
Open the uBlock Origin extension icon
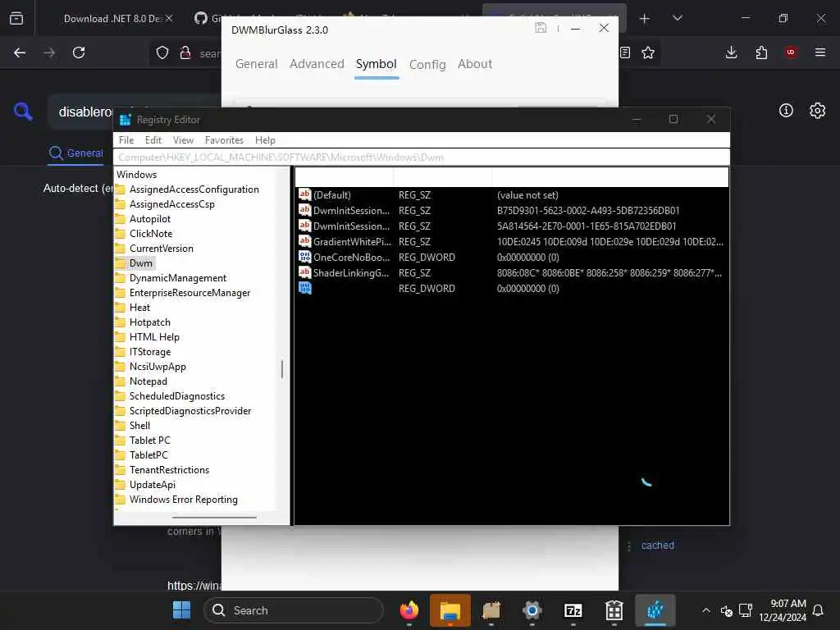791,52
